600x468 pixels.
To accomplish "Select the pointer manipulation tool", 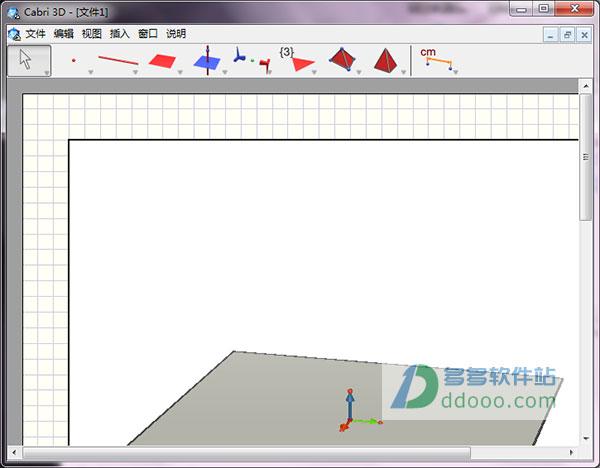I will tap(28, 60).
